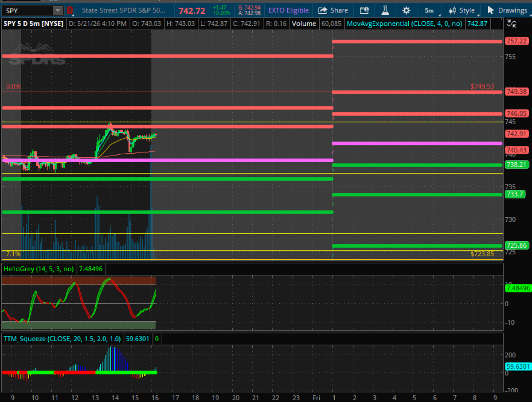Click the green 738.21 price axis label
532x402 pixels.
(x=516, y=165)
